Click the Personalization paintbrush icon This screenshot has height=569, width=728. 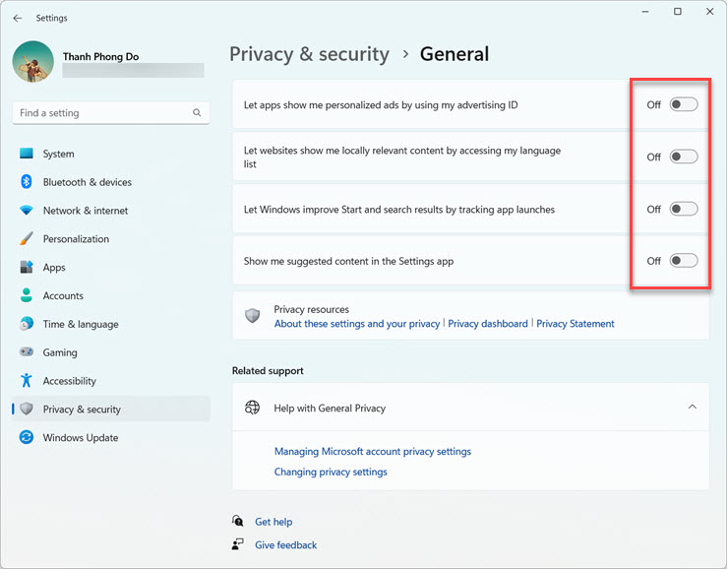[27, 239]
